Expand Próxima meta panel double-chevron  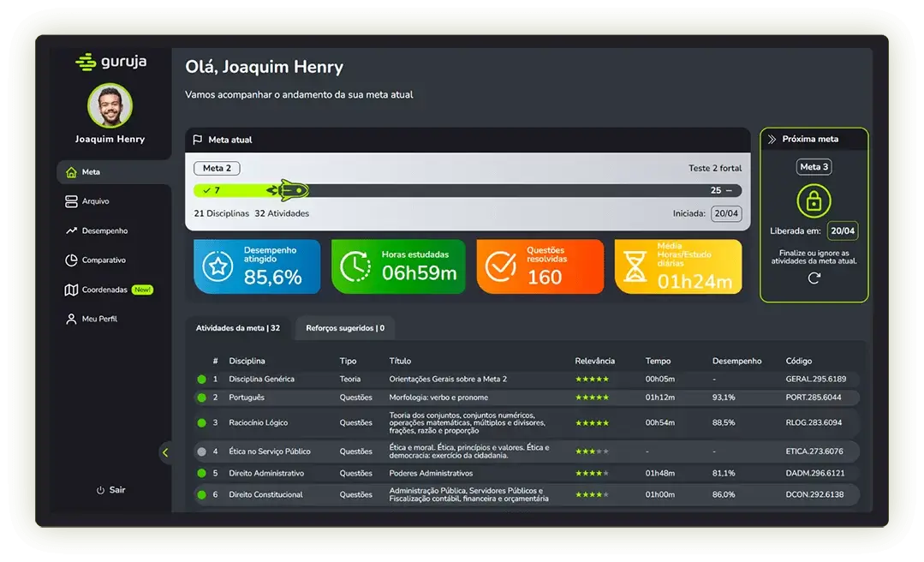772,139
